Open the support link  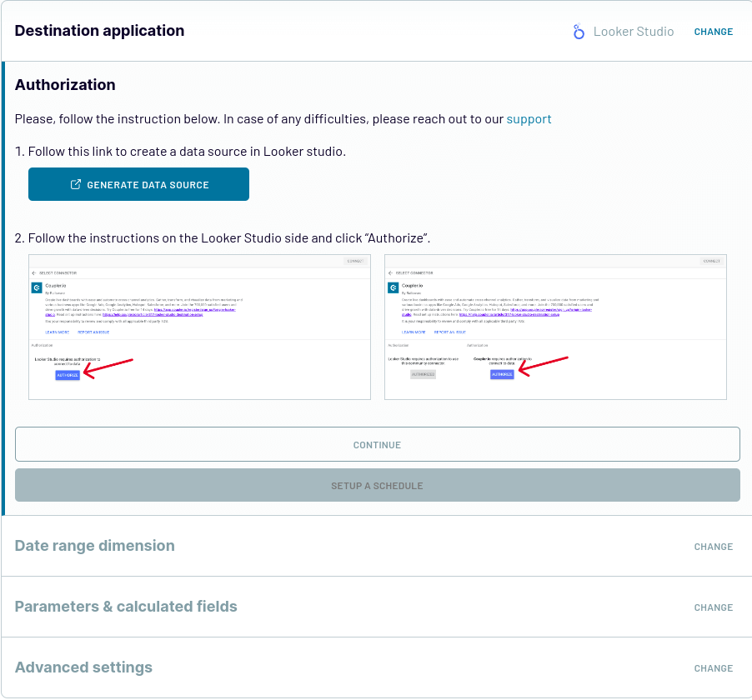pyautogui.click(x=529, y=119)
